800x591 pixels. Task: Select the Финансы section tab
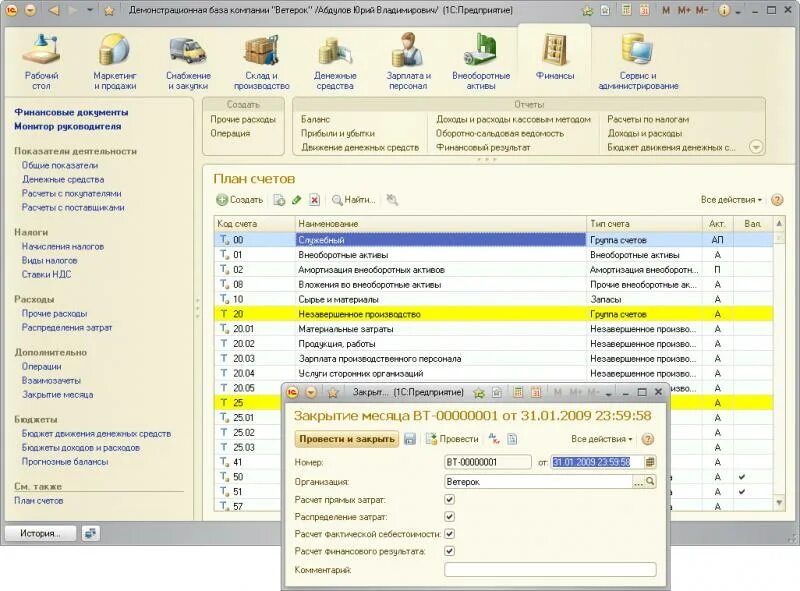click(555, 57)
